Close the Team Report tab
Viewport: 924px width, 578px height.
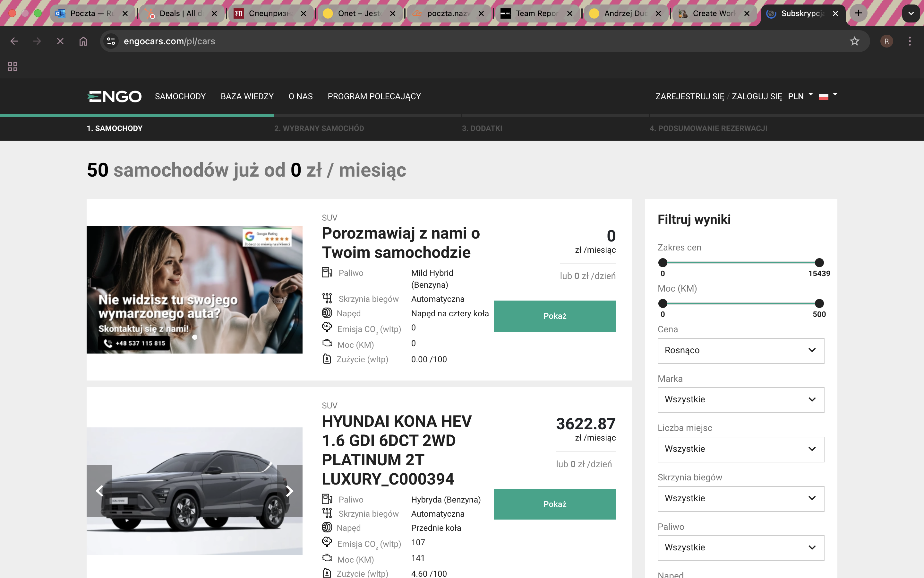[x=570, y=13]
